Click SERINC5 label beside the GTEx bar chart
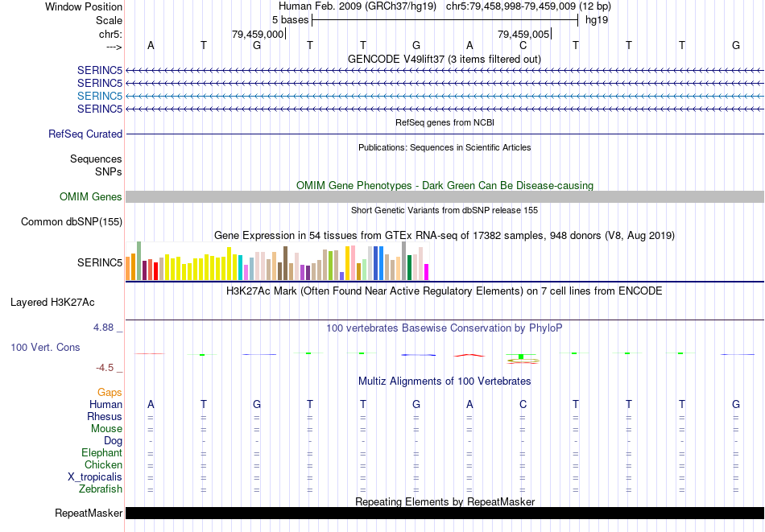The image size is (765, 532). pos(100,263)
